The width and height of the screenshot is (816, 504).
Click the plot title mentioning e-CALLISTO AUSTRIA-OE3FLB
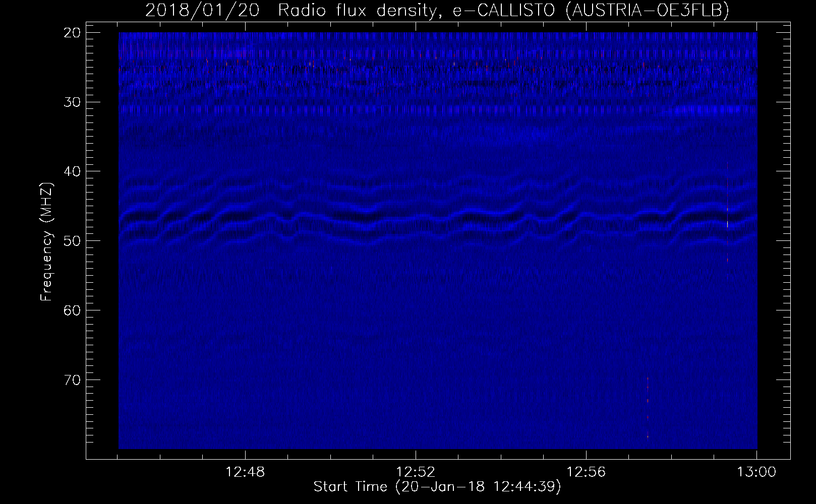point(437,10)
